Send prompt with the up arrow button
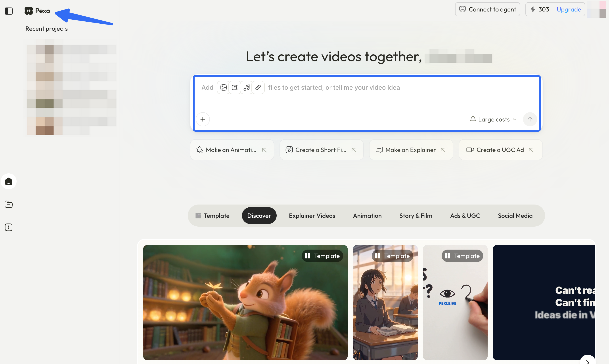Viewport: 609px width, 364px height. (530, 119)
